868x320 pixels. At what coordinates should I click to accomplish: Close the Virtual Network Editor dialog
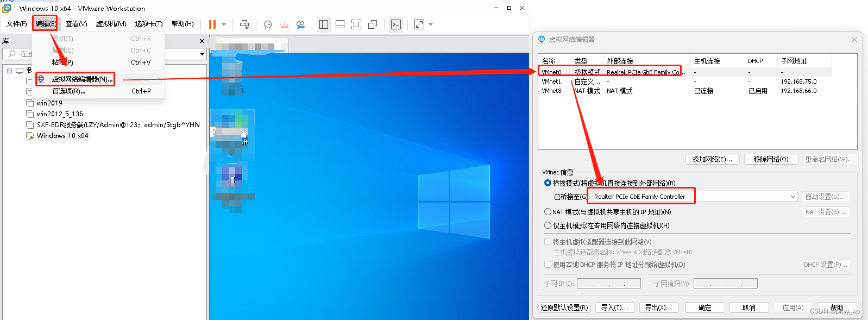tap(854, 40)
